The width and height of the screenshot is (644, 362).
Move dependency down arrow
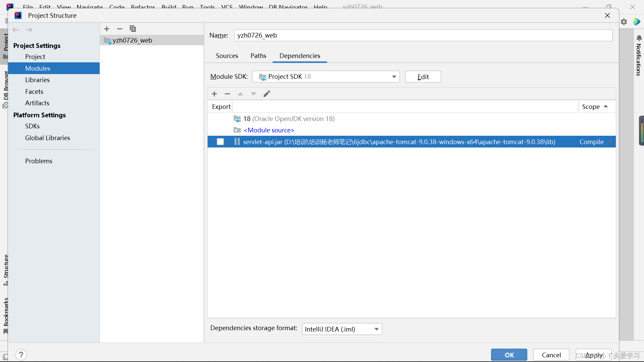[254, 94]
